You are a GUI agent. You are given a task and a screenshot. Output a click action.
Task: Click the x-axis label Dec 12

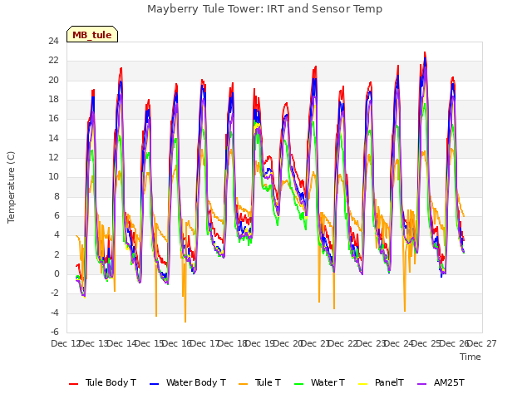66,343
